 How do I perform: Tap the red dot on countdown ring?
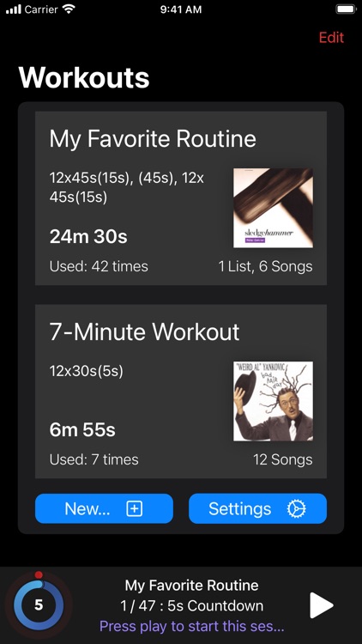tap(39, 574)
